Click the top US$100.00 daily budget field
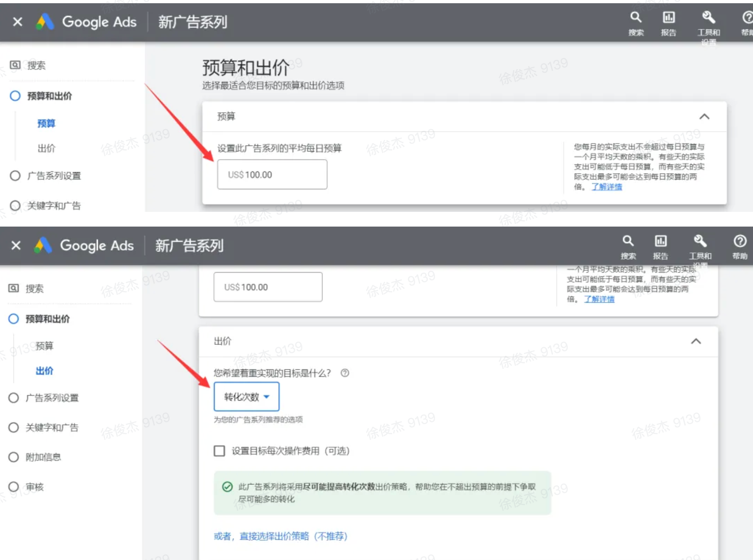 tap(272, 175)
